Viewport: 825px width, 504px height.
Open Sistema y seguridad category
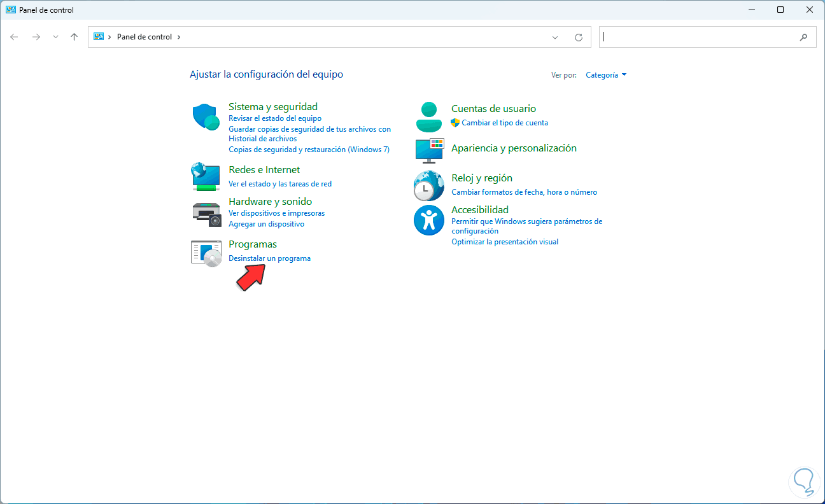[x=273, y=107]
